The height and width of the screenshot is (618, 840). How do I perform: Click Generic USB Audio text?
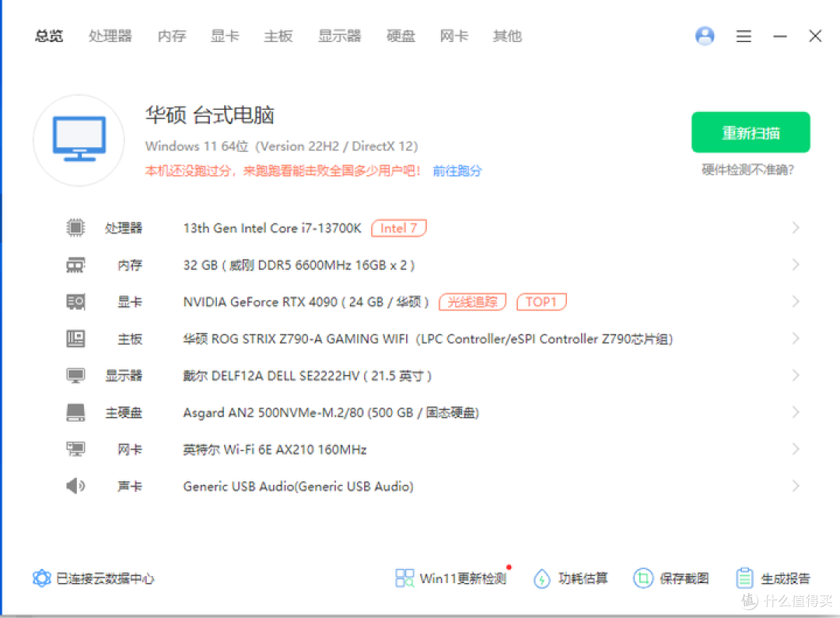click(x=299, y=486)
